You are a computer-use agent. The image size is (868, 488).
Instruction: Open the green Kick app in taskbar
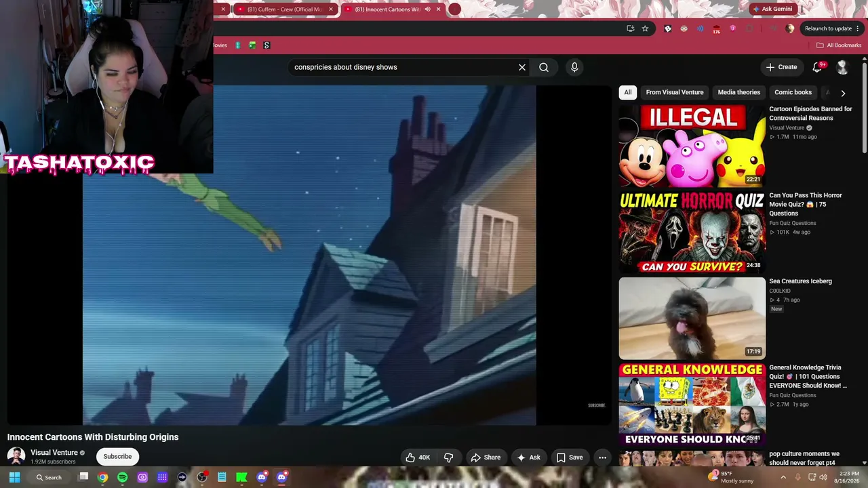pyautogui.click(x=241, y=477)
